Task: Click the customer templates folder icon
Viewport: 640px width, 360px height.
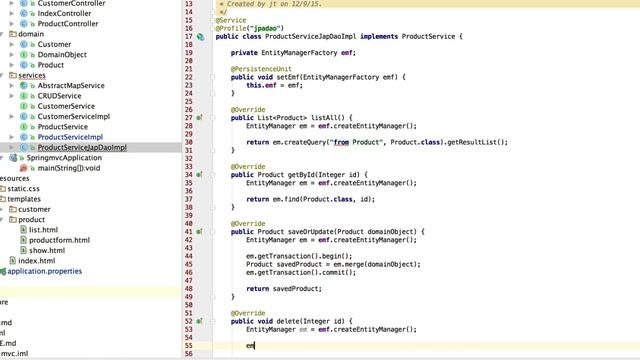Action: 13,209
